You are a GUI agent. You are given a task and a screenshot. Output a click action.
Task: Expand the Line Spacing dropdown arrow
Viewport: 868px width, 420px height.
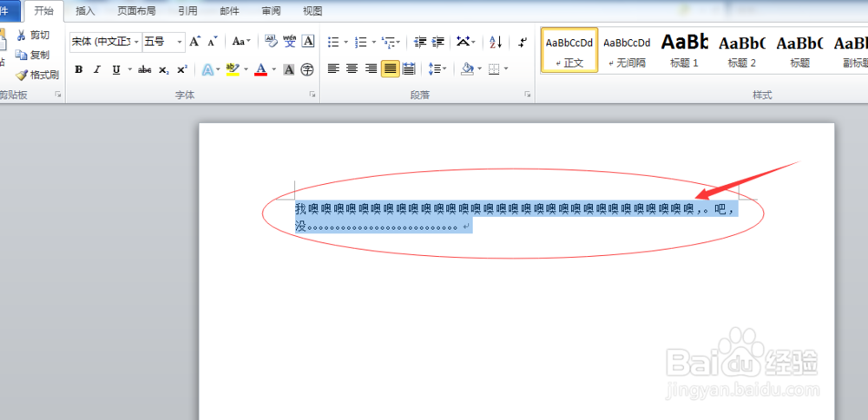(x=445, y=69)
